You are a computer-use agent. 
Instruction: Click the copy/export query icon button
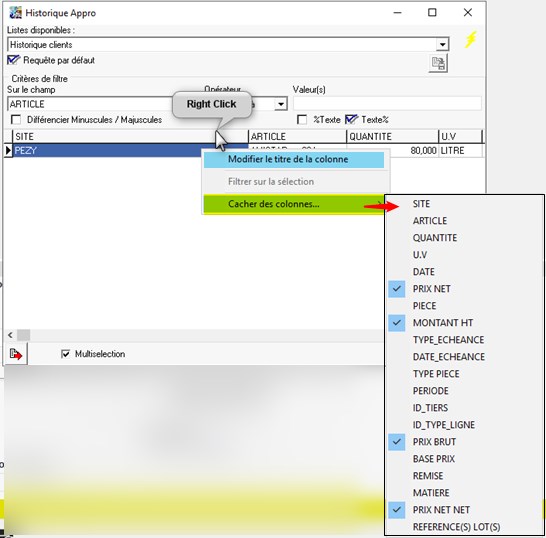pyautogui.click(x=438, y=63)
